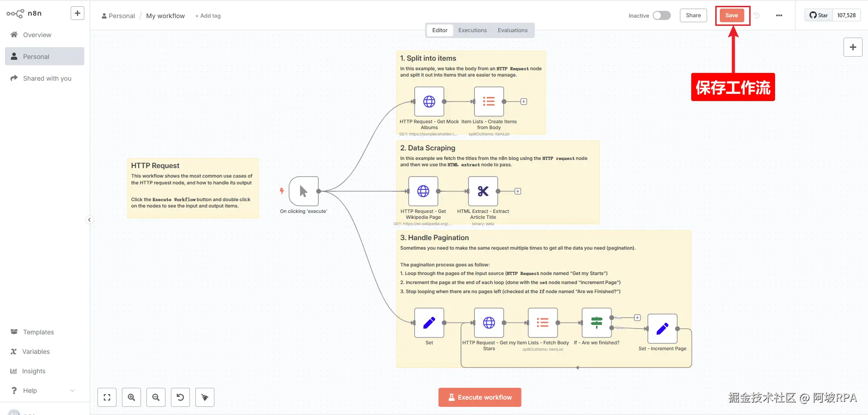Viewport: 868px width, 415px height.
Task: Toggle the workflow Inactive switch
Action: [662, 15]
